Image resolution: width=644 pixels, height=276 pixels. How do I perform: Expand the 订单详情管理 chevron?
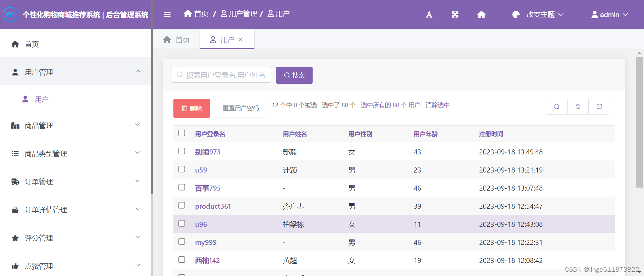tap(138, 209)
